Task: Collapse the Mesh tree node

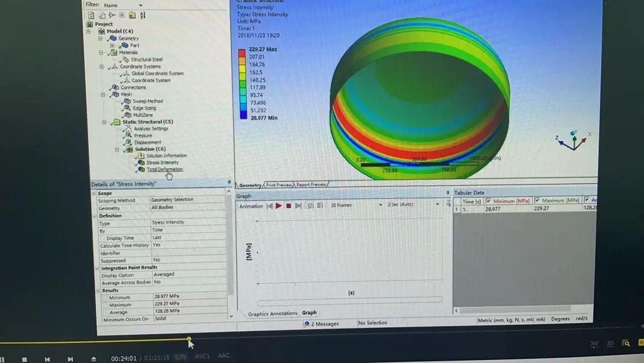Action: [x=103, y=94]
